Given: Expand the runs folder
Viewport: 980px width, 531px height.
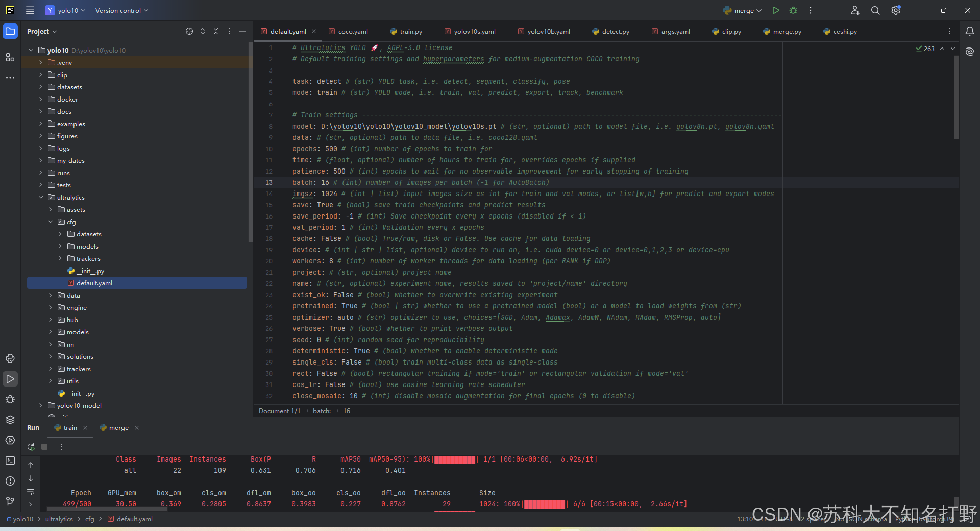Looking at the screenshot, I should point(41,173).
